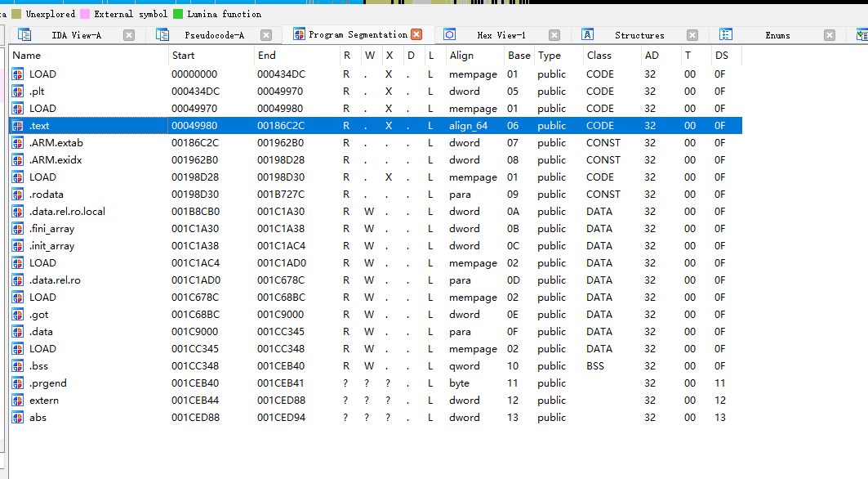Click the pink External symbol legend swatch
868x479 pixels.
click(x=85, y=14)
